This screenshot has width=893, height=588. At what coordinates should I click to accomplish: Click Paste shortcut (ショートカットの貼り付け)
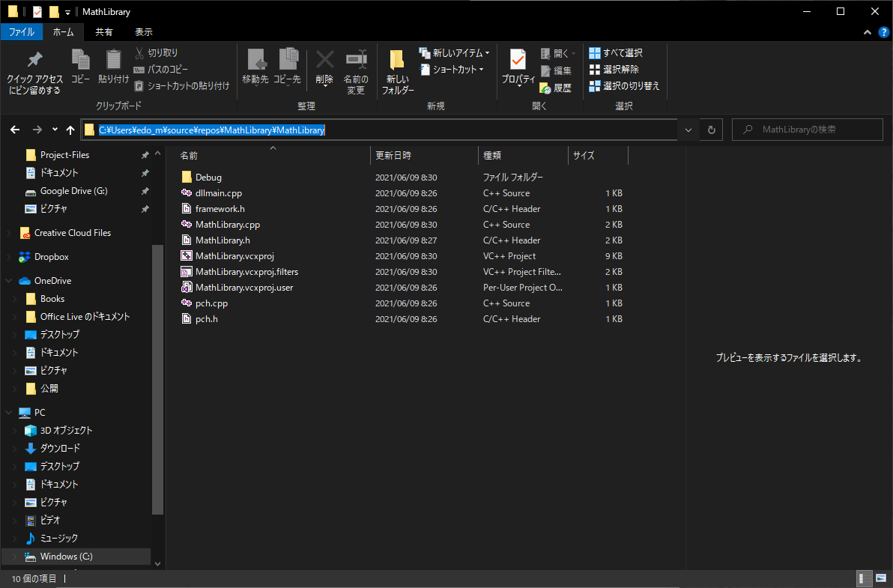(x=182, y=86)
